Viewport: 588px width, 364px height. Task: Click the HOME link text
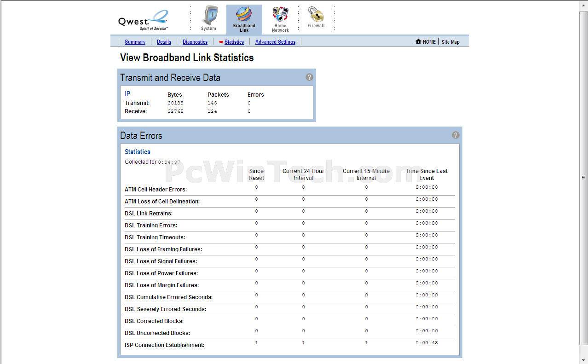(x=429, y=42)
